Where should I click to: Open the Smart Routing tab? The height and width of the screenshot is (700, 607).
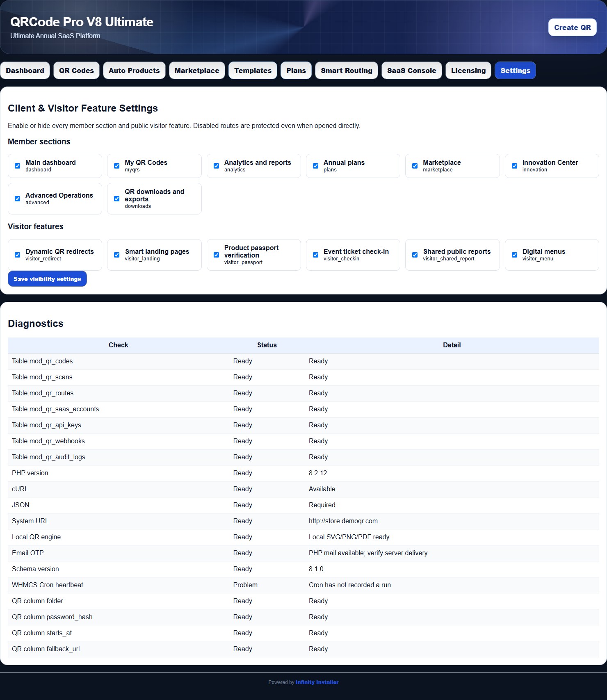347,71
